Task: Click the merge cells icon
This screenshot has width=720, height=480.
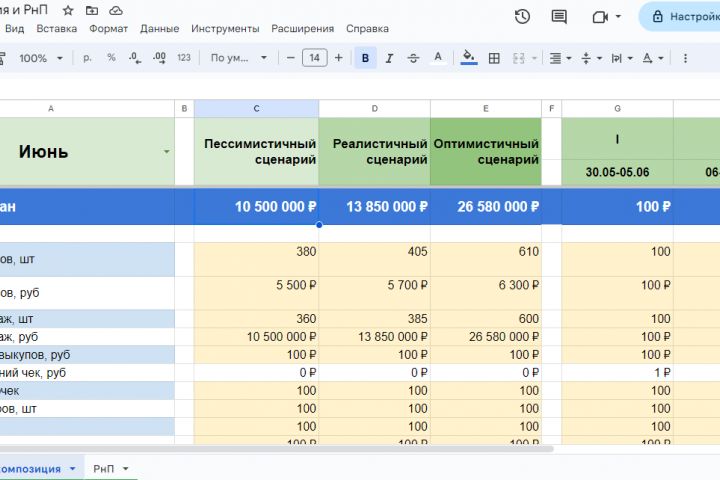Action: (x=519, y=58)
